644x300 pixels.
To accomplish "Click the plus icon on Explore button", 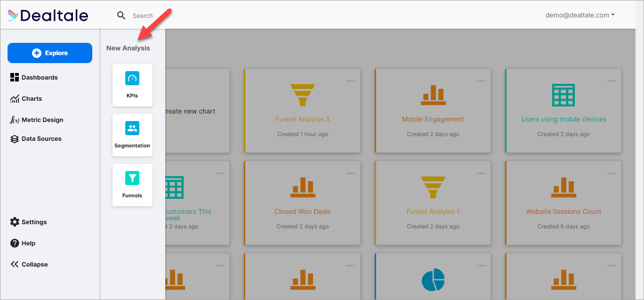I will coord(37,53).
